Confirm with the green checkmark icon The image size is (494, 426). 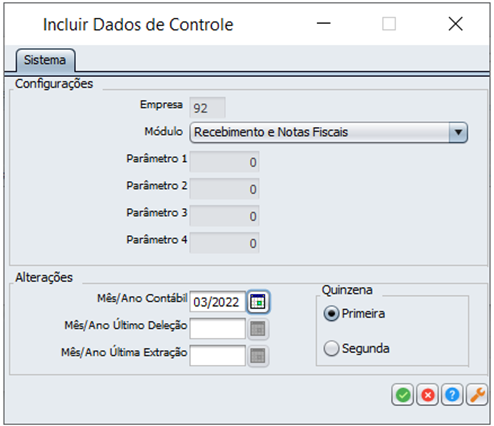click(x=403, y=395)
